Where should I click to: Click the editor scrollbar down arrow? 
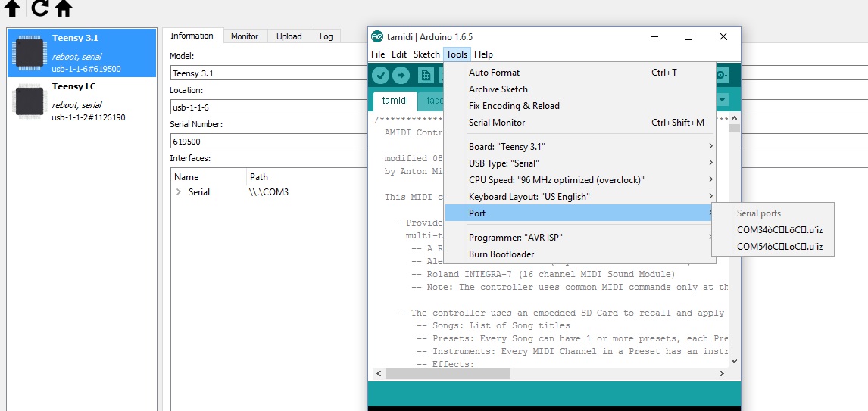[x=734, y=360]
